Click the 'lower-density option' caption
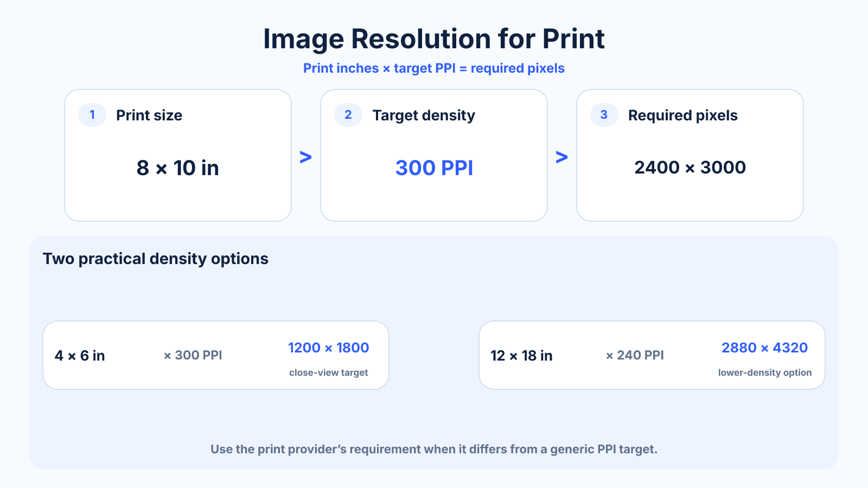Image resolution: width=868 pixels, height=488 pixels. 765,373
